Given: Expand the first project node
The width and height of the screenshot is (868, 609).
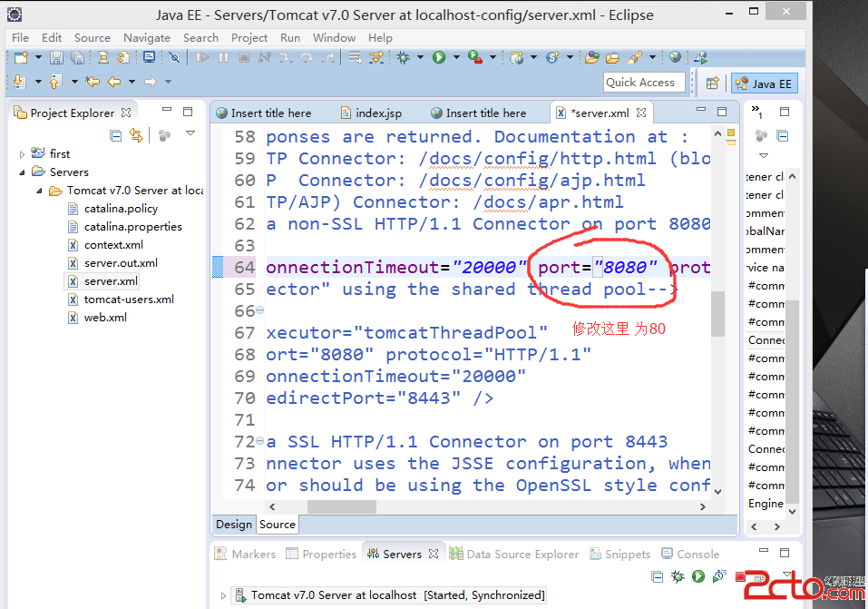Looking at the screenshot, I should tap(22, 154).
